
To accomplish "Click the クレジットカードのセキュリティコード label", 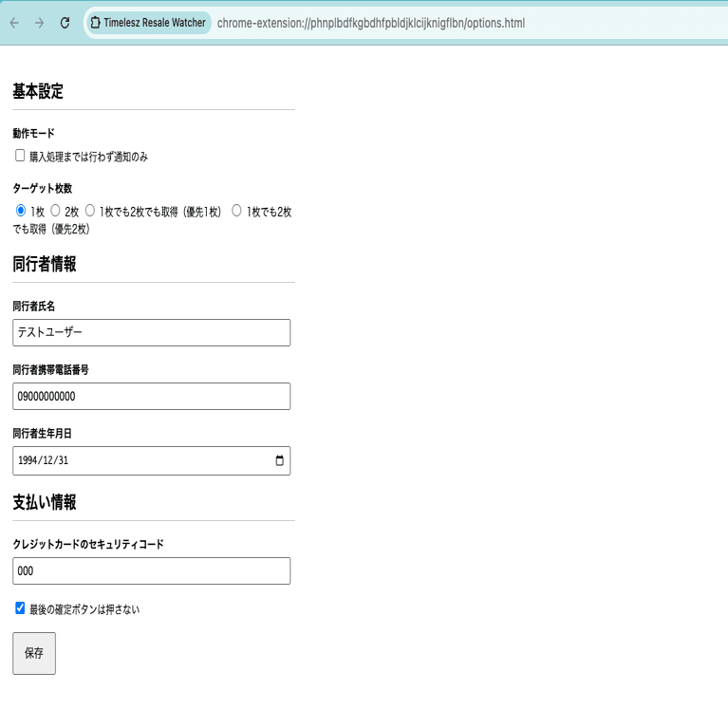I will (x=88, y=544).
